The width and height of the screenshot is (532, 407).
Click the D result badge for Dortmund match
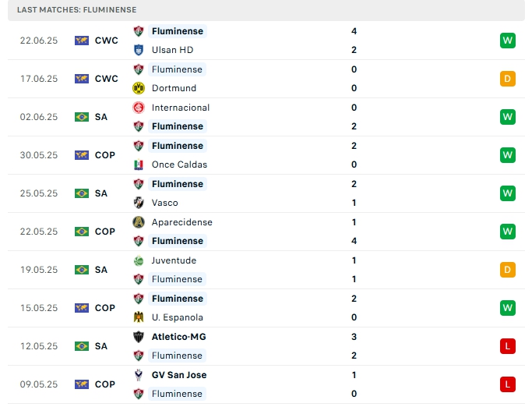[508, 79]
